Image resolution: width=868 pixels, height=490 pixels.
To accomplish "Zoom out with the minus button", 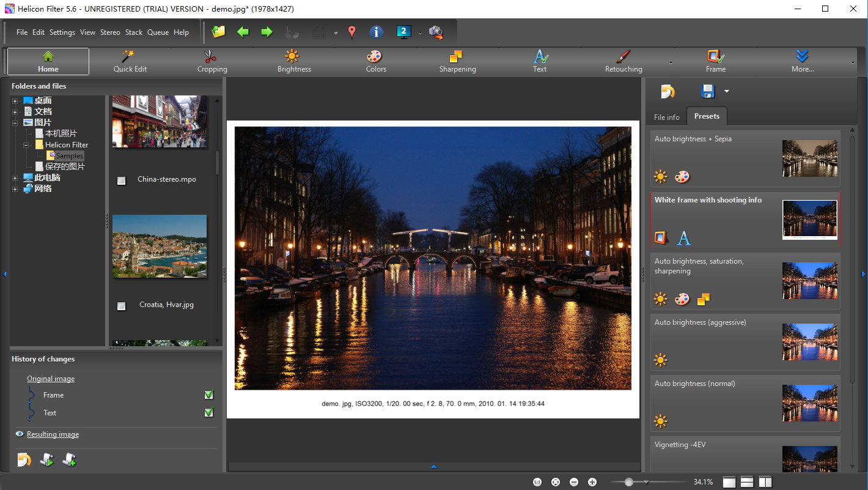I will point(574,482).
